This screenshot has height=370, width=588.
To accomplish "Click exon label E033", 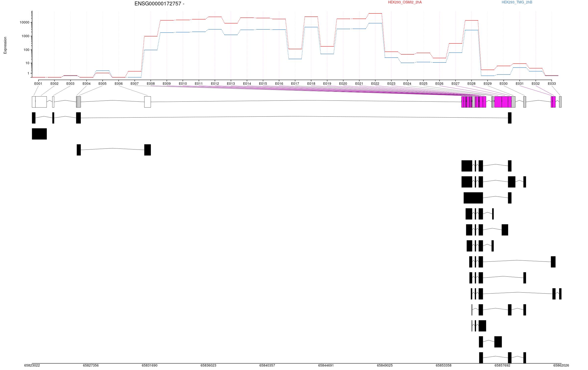I will (x=552, y=84).
